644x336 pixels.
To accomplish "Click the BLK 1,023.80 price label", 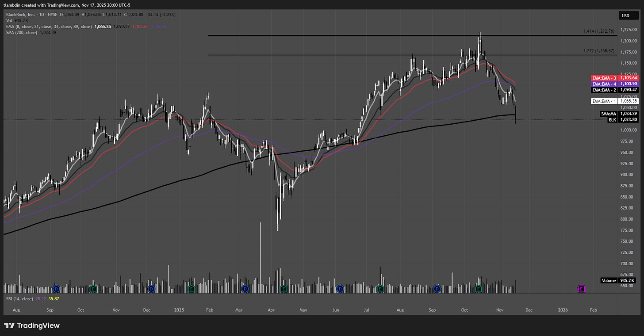I will click(x=623, y=119).
